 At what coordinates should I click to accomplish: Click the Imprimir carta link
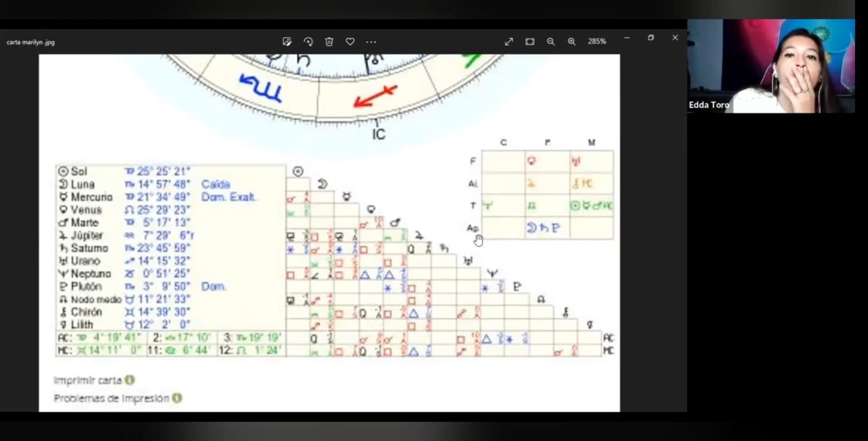pyautogui.click(x=87, y=380)
